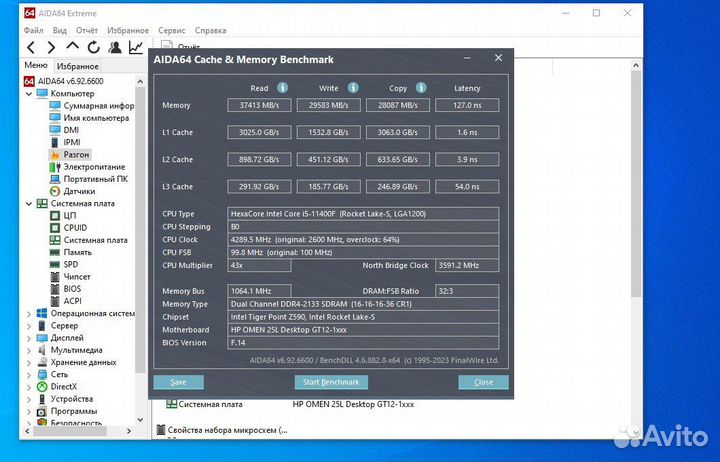Expand the Программы node
The width and height of the screenshot is (720, 462).
(29, 411)
